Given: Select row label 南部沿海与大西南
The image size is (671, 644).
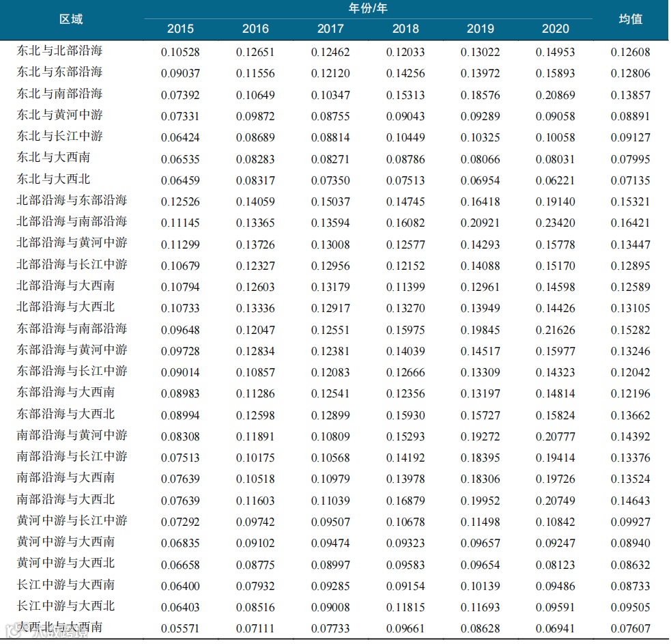Looking at the screenshot, I should (x=66, y=477).
